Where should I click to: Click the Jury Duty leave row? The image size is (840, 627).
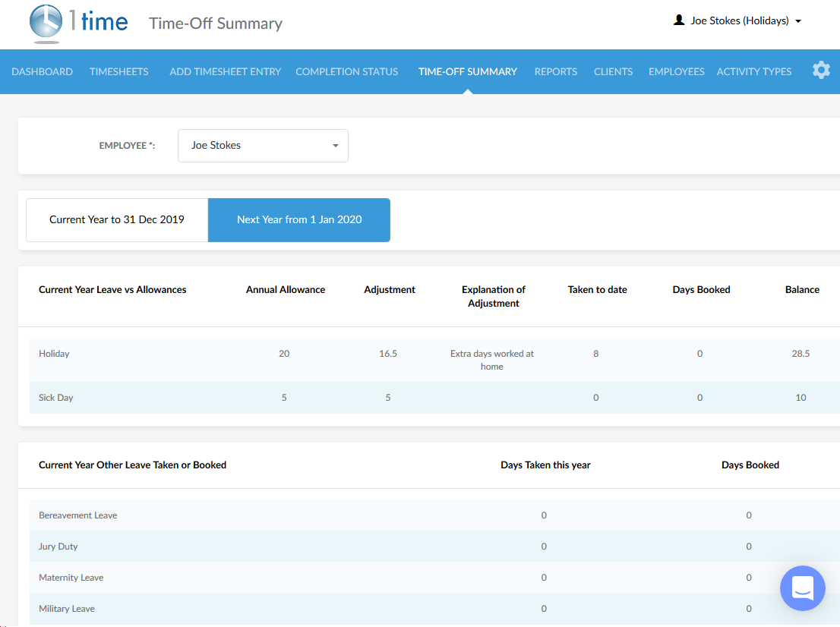pos(58,547)
